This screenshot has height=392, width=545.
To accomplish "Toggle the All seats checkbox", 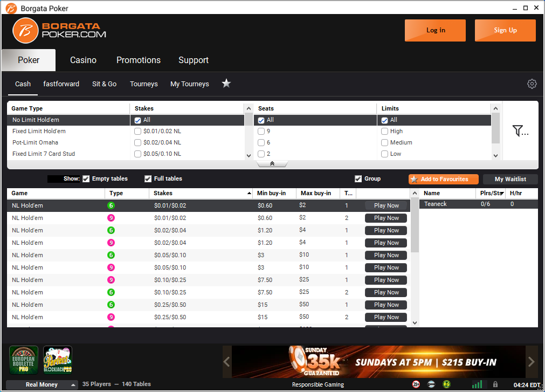I will click(x=261, y=120).
